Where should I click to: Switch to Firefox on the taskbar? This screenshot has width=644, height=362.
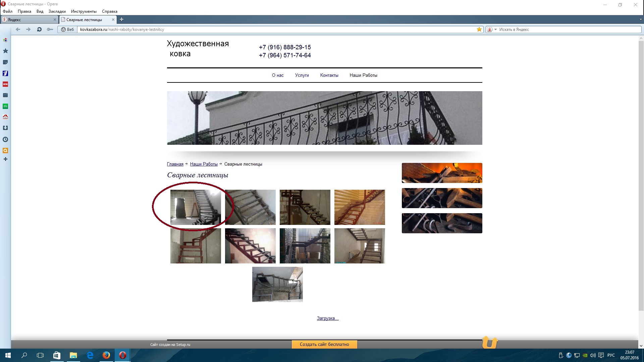106,355
